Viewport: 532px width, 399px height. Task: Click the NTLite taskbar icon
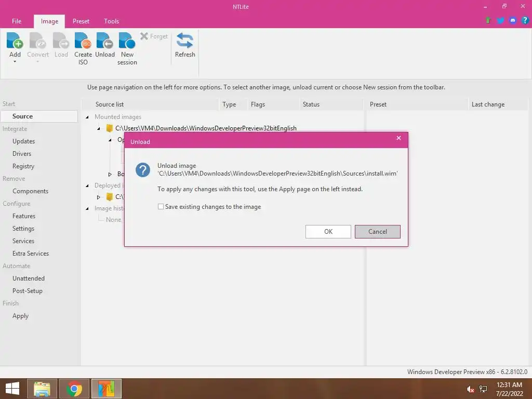[x=106, y=389]
